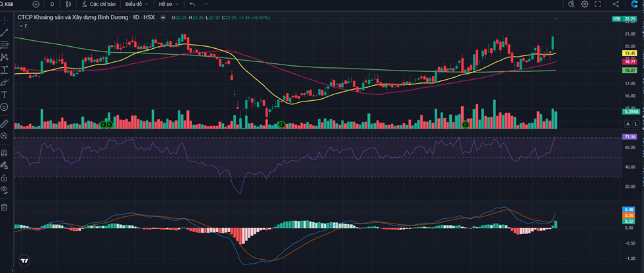Hide all drawings with eye icon
The image size is (644, 273).
(x=4, y=189)
